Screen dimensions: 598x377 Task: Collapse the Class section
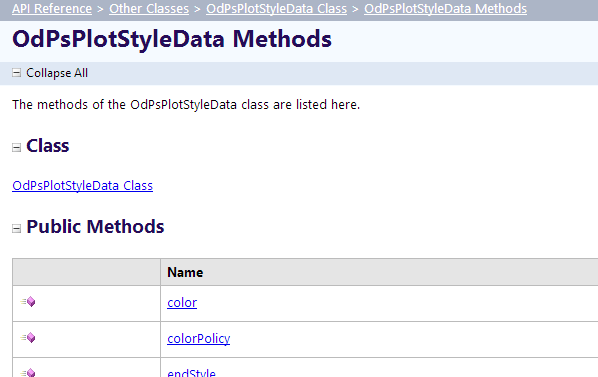tap(16, 148)
